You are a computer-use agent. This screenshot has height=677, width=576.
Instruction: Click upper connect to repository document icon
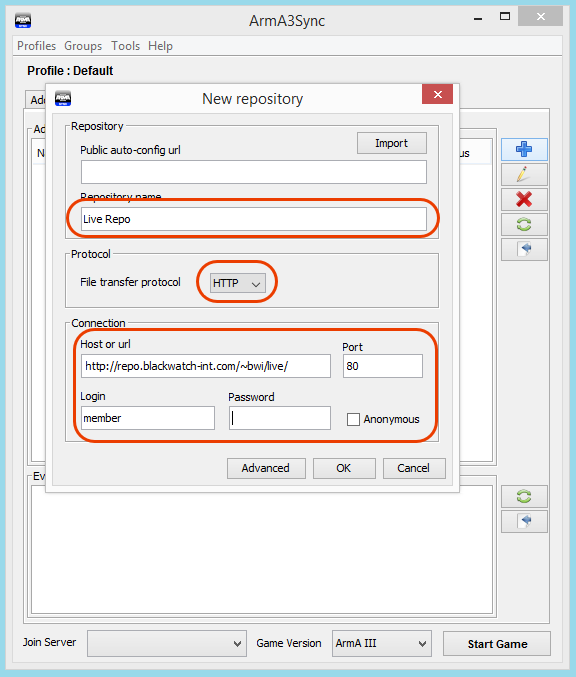[x=524, y=250]
